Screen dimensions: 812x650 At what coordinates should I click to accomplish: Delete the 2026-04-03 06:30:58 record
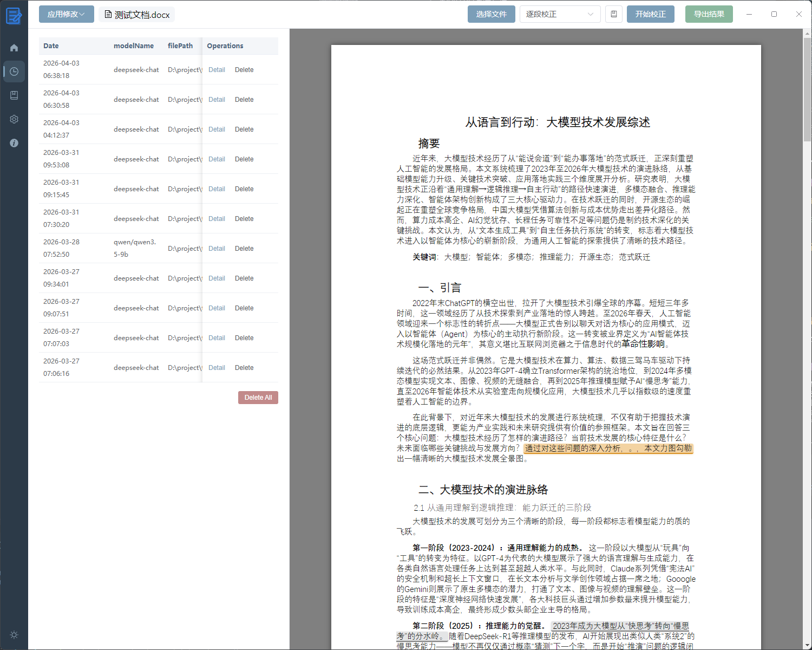(x=244, y=100)
